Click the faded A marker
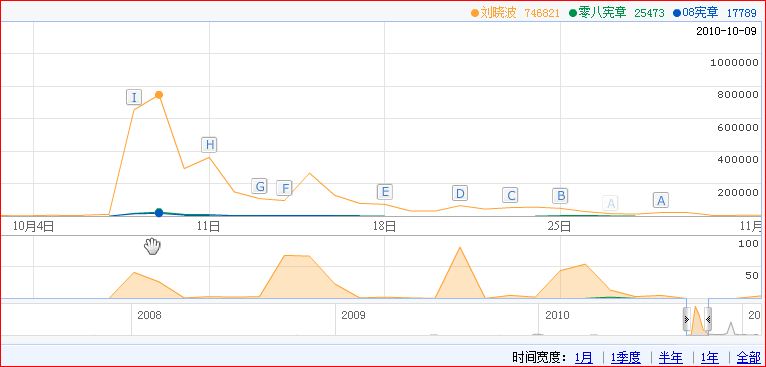 coord(610,202)
